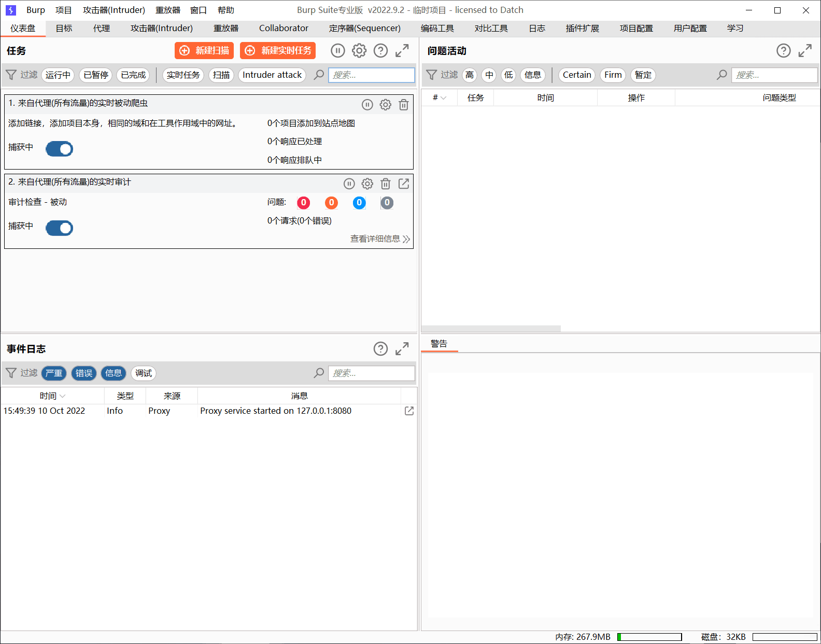Click the Burp Suite logo icon
This screenshot has height=644, width=821.
pos(11,10)
